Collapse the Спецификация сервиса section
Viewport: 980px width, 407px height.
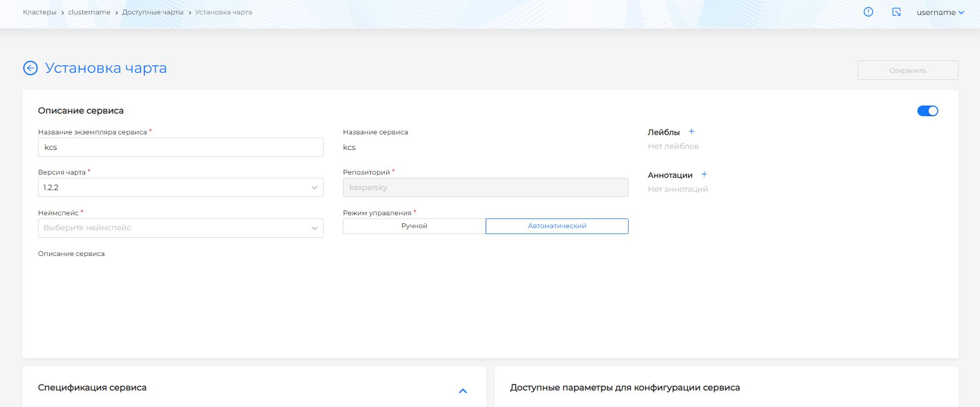[463, 391]
